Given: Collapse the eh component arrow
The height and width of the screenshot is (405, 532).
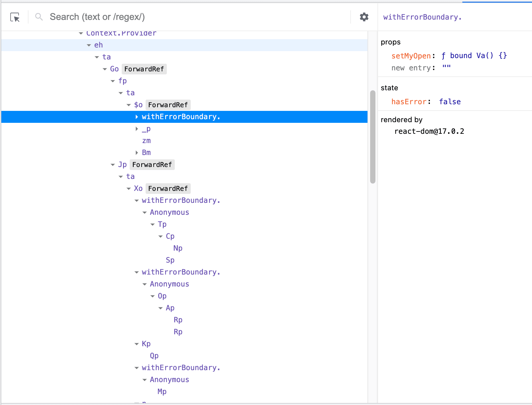Looking at the screenshot, I should [x=89, y=45].
